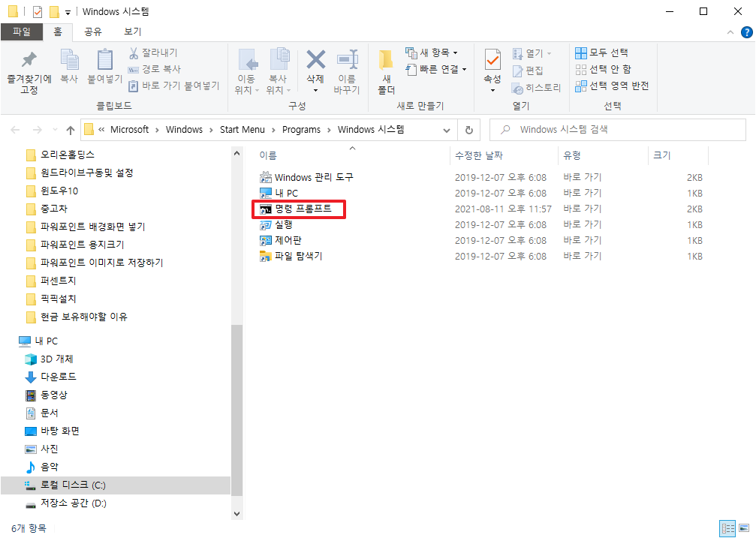This screenshot has height=538, width=756.
Task: Click Microsoft in the address breadcrumb
Action: pyautogui.click(x=129, y=130)
